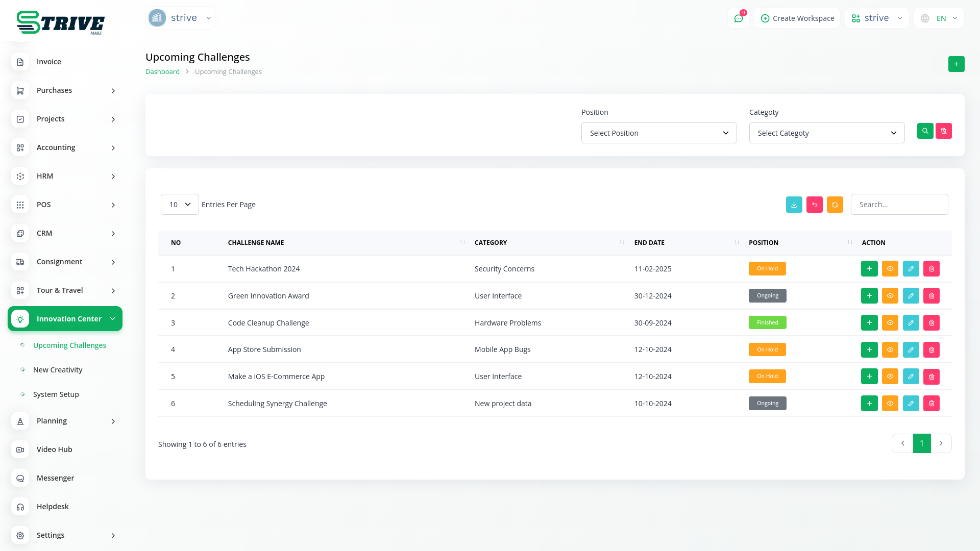Click the Create Workspace button
This screenshot has width=980, height=551.
coord(797,18)
